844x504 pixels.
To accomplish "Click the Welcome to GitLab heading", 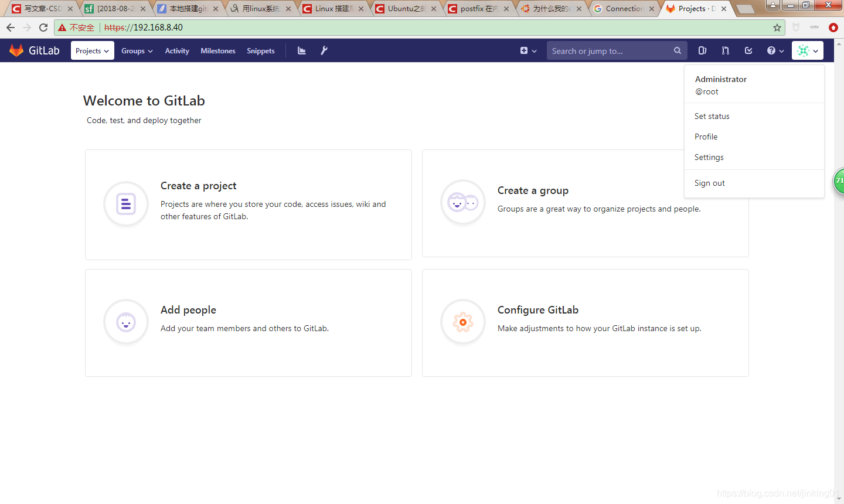I will 144,101.
